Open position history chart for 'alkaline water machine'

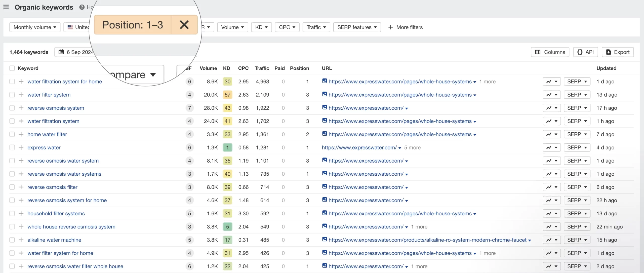pos(552,240)
